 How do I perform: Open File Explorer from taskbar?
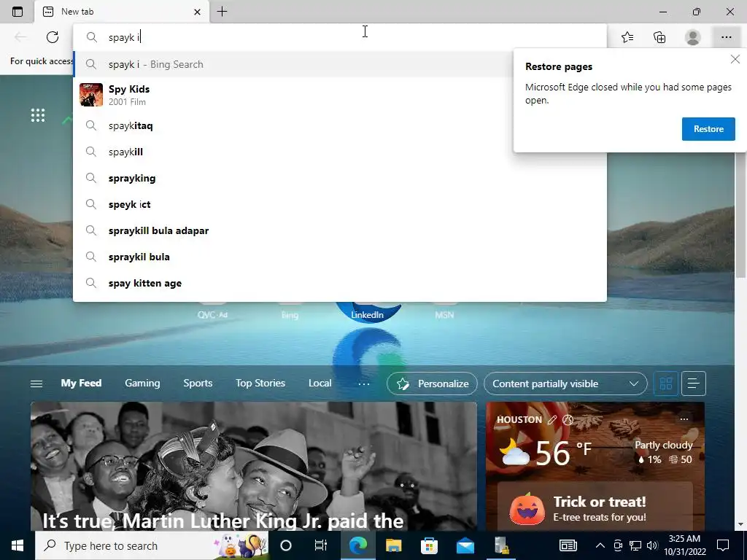point(393,545)
